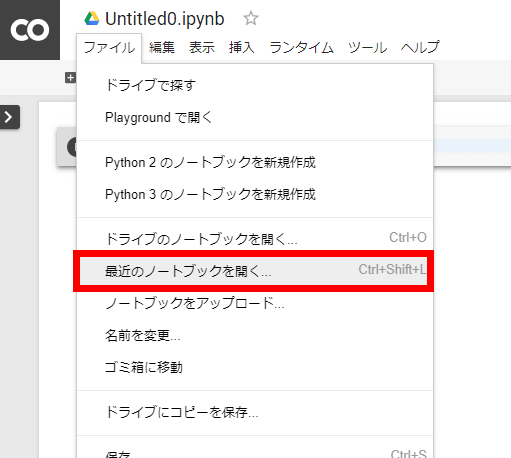Select ドライブにコピーを保存
The width and height of the screenshot is (511, 458).
[255, 412]
